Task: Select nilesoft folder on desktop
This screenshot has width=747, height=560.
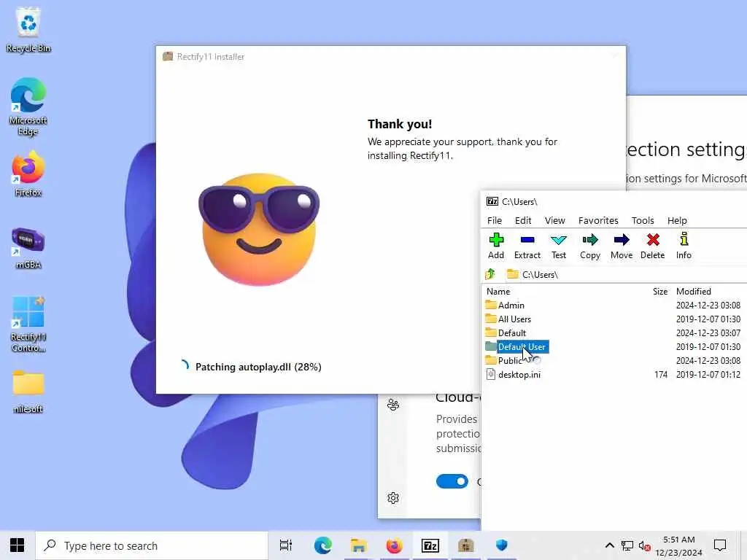Action: (28, 392)
